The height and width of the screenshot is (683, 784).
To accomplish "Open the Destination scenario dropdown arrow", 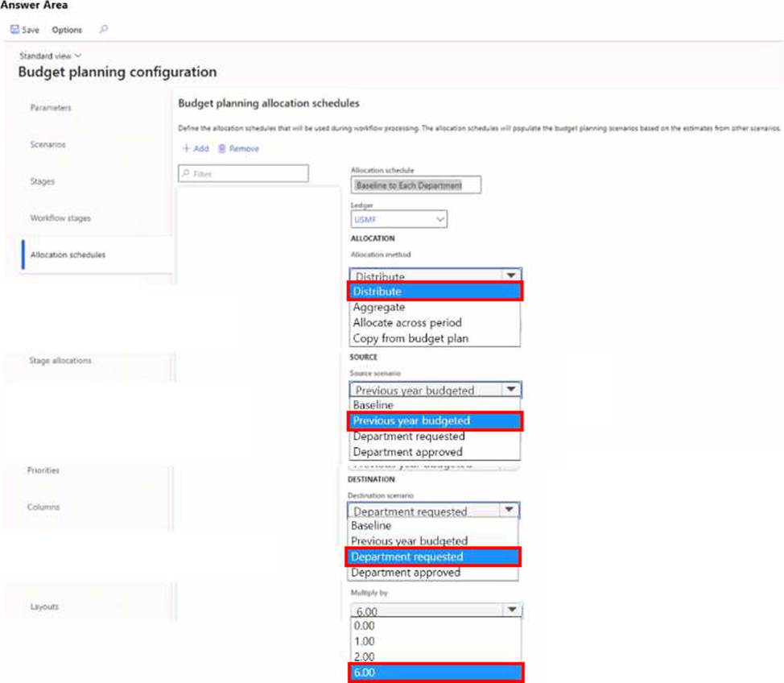I will click(x=507, y=511).
